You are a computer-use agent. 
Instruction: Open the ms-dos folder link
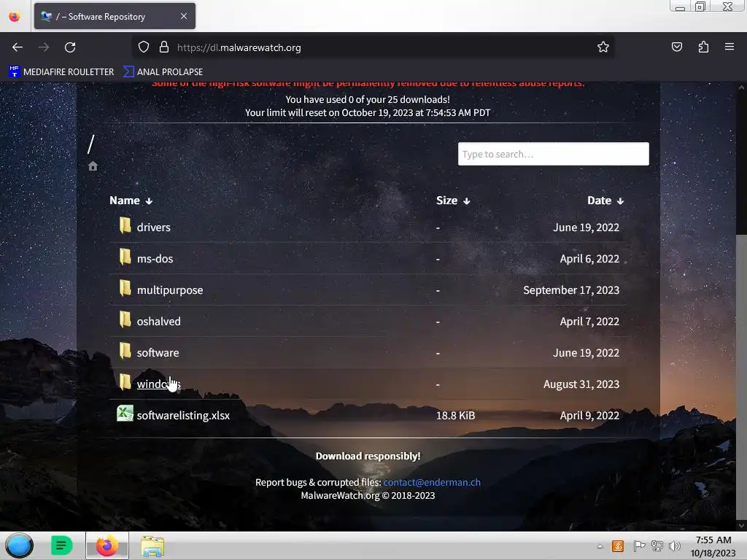pos(155,259)
